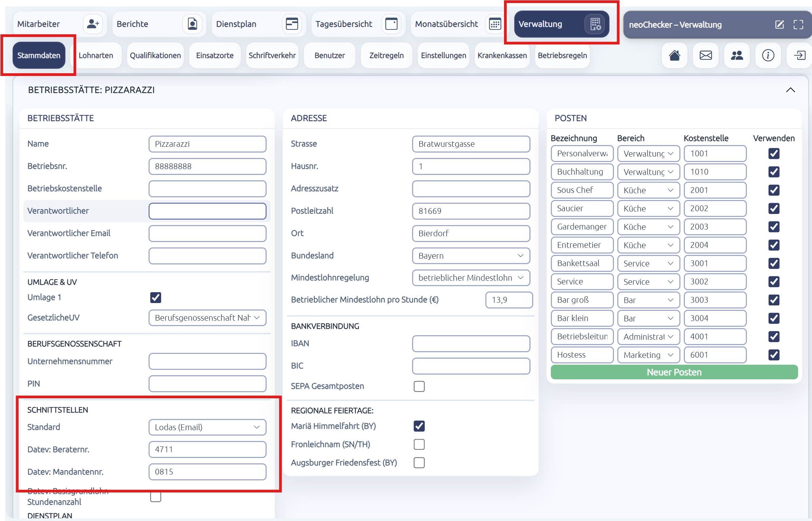Image resolution: width=812 pixels, height=521 pixels.
Task: Uncheck Verwenden for Sous Chef row
Action: click(774, 190)
